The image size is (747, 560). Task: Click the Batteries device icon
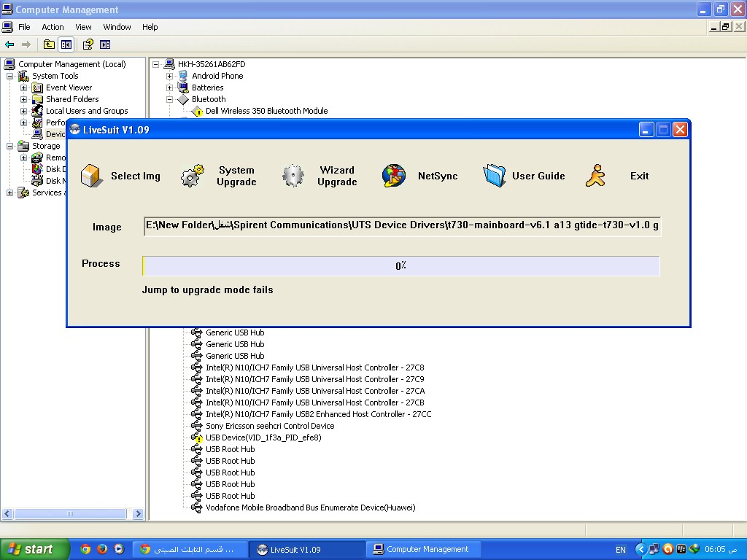[183, 87]
